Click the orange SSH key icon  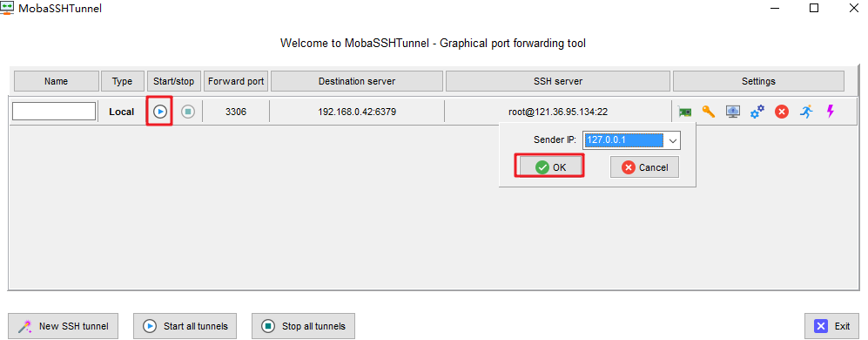coord(709,112)
